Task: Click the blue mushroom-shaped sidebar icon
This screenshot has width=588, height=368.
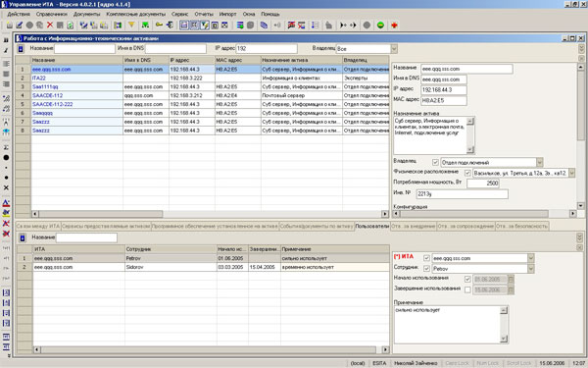Action: point(6,131)
